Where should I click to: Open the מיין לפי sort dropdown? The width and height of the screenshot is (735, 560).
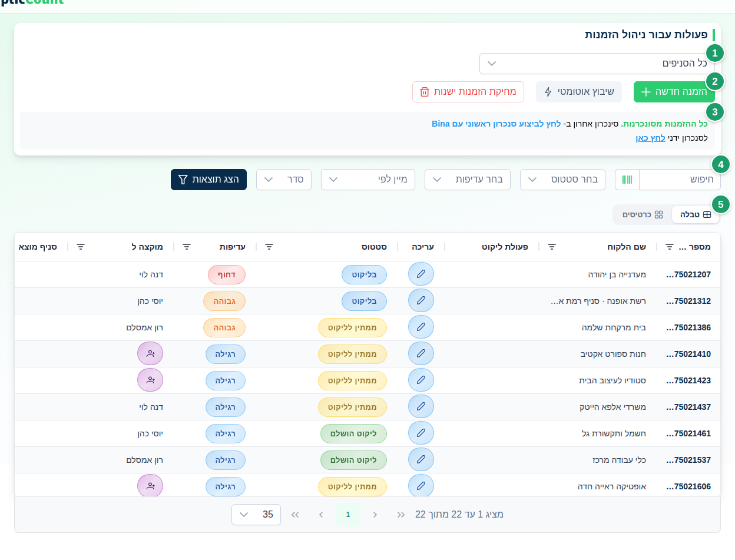[x=368, y=180]
